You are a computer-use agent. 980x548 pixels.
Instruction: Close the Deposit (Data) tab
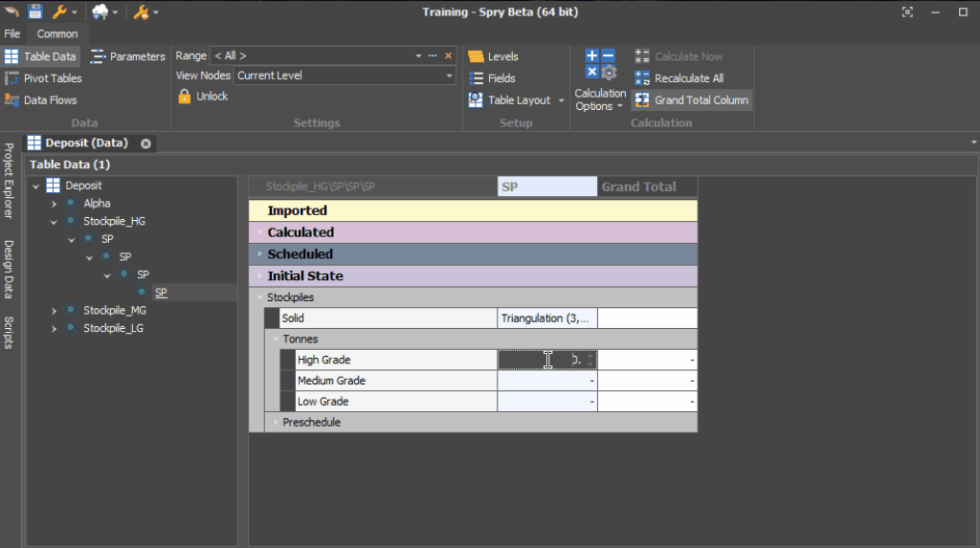(145, 143)
